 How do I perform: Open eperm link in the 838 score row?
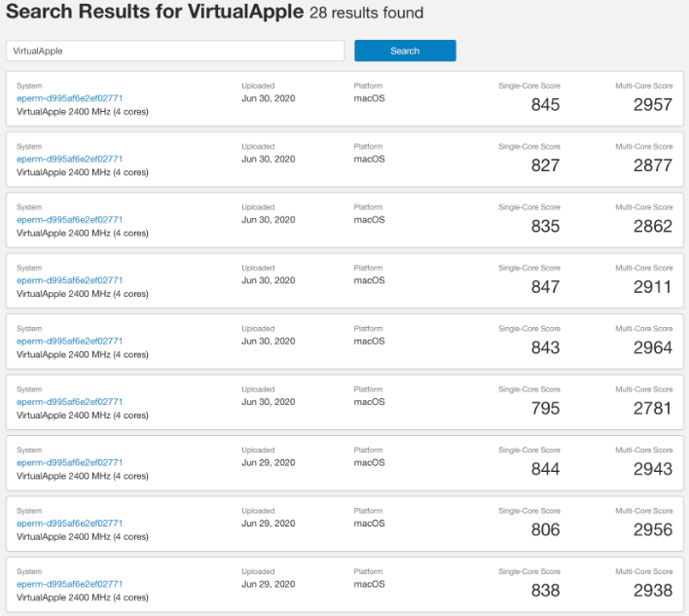pyautogui.click(x=69, y=584)
